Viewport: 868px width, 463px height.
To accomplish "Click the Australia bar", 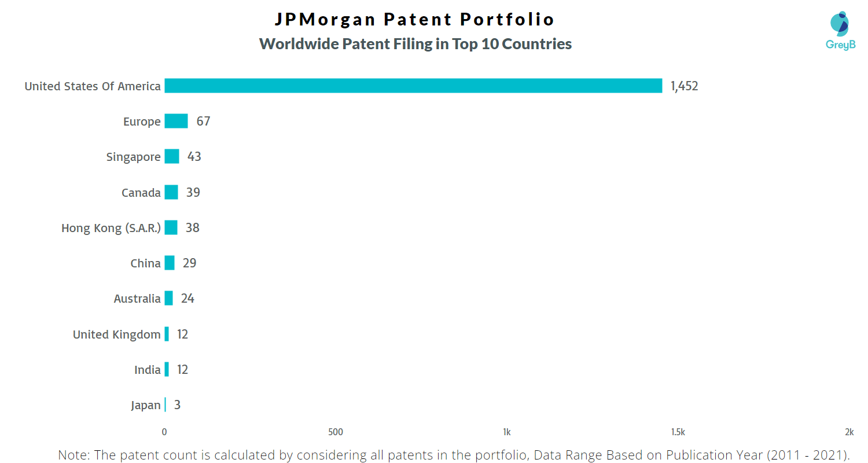I will tap(168, 298).
